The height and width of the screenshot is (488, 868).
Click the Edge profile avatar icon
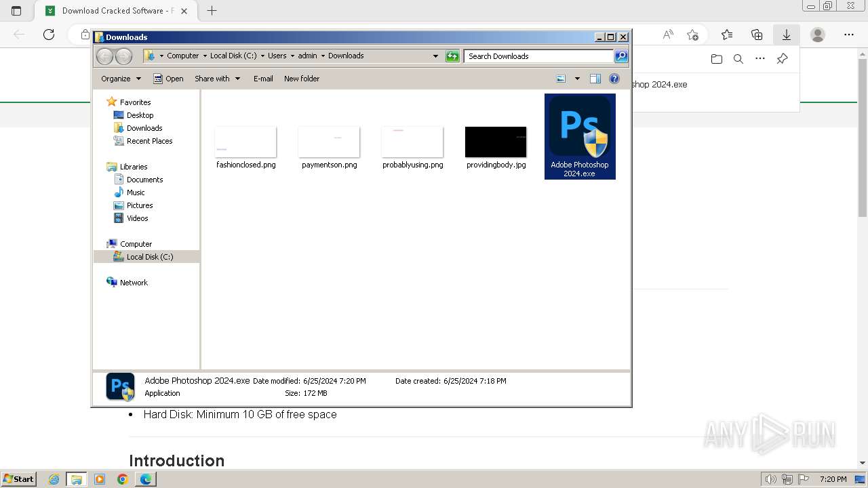818,35
